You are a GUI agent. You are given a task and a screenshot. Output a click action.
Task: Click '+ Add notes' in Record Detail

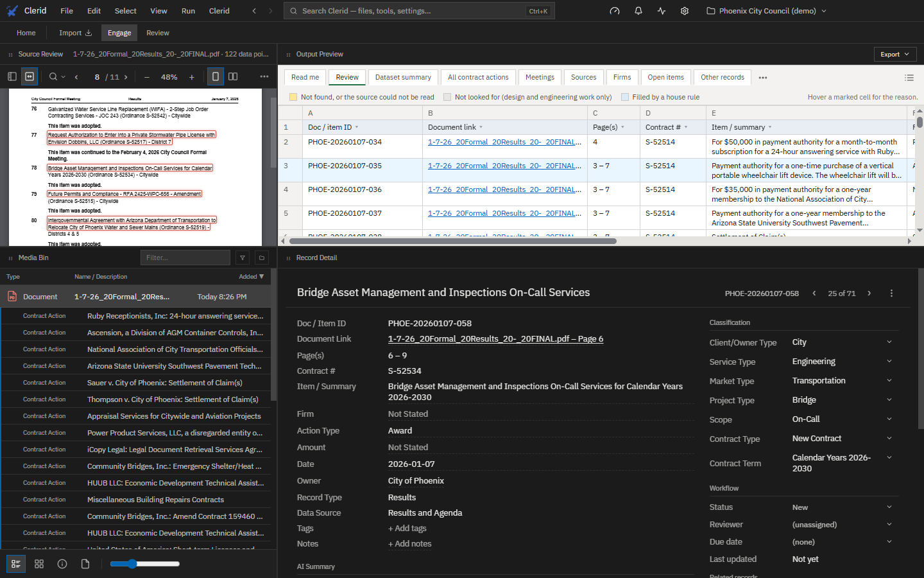tap(410, 544)
